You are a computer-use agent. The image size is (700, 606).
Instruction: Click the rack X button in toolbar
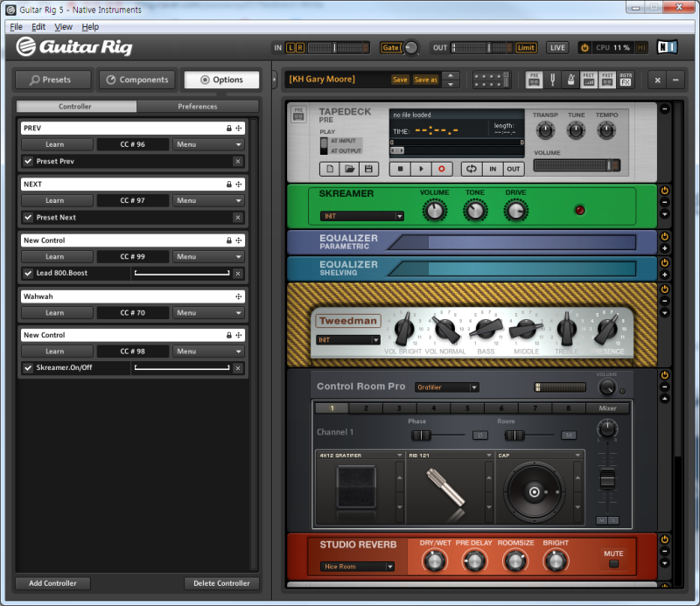(658, 80)
